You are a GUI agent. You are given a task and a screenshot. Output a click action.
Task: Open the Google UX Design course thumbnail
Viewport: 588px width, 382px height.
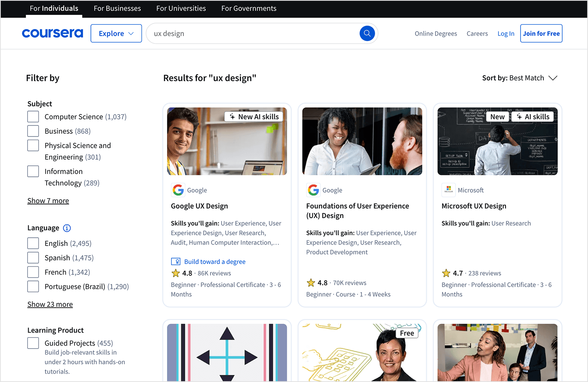(x=227, y=141)
